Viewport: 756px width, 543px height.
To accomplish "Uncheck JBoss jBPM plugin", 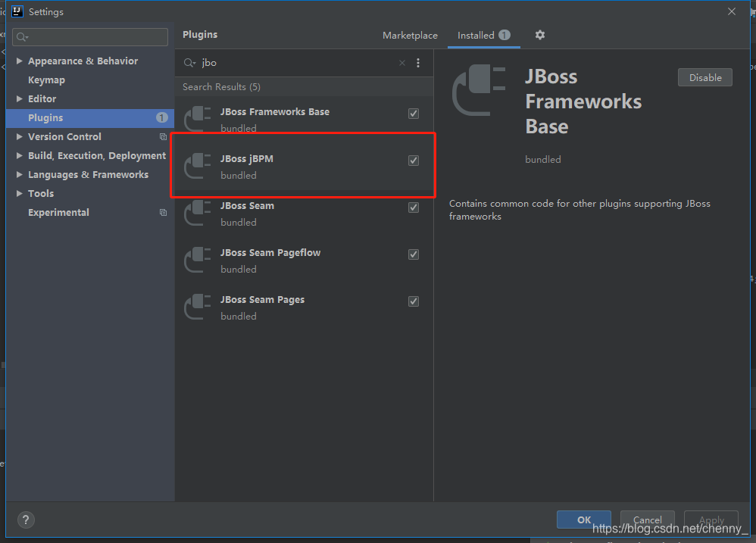I will click(413, 161).
